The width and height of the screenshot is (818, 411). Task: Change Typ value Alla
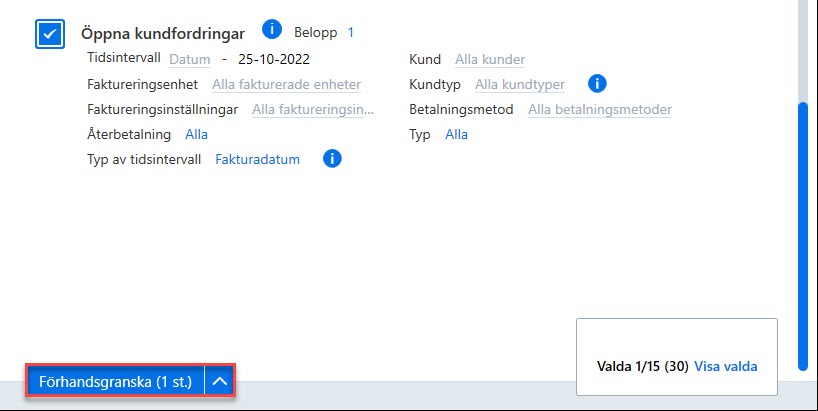[456, 135]
